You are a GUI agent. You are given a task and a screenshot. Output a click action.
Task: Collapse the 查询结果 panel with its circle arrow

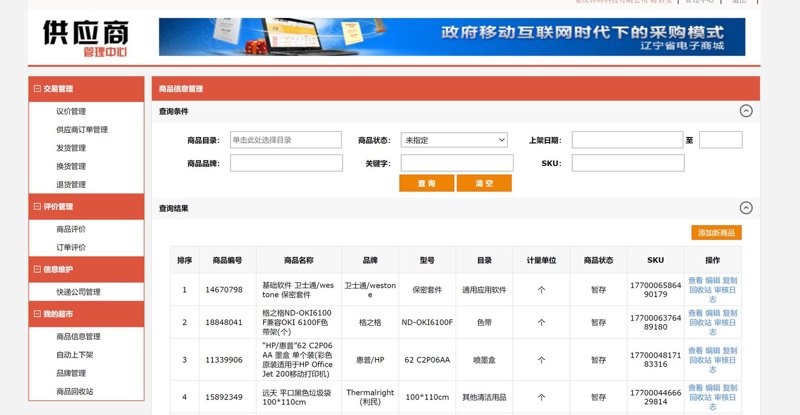(746, 208)
